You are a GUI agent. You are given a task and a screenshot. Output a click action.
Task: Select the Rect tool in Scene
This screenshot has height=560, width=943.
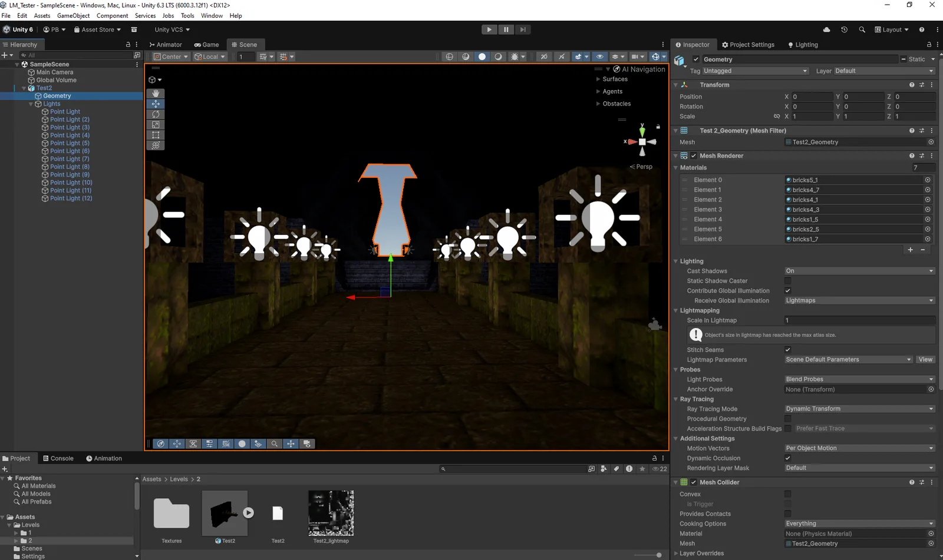[156, 135]
